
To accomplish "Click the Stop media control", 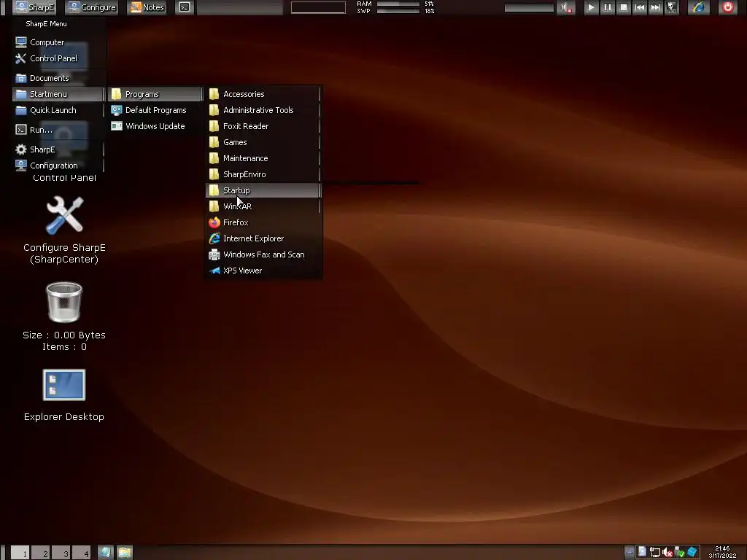I will point(624,7).
